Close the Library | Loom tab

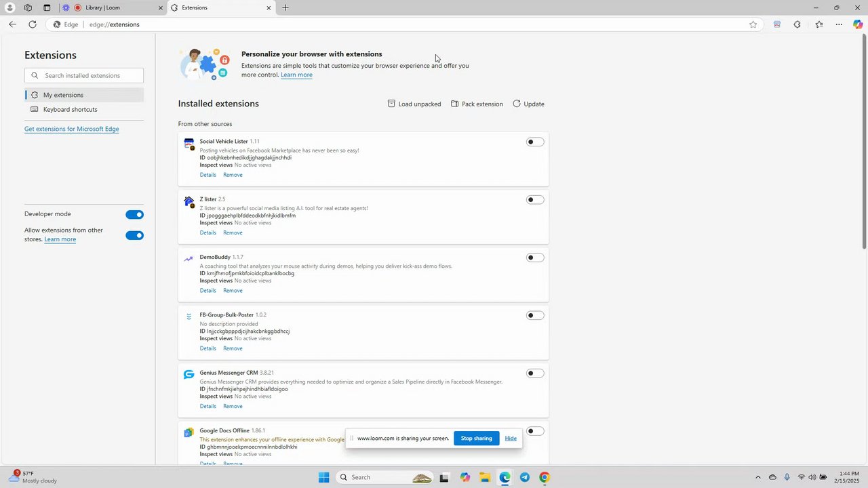click(161, 7)
